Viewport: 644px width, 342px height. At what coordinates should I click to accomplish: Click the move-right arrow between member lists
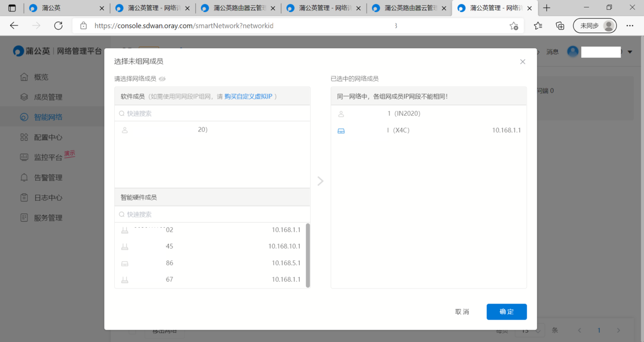click(x=320, y=181)
